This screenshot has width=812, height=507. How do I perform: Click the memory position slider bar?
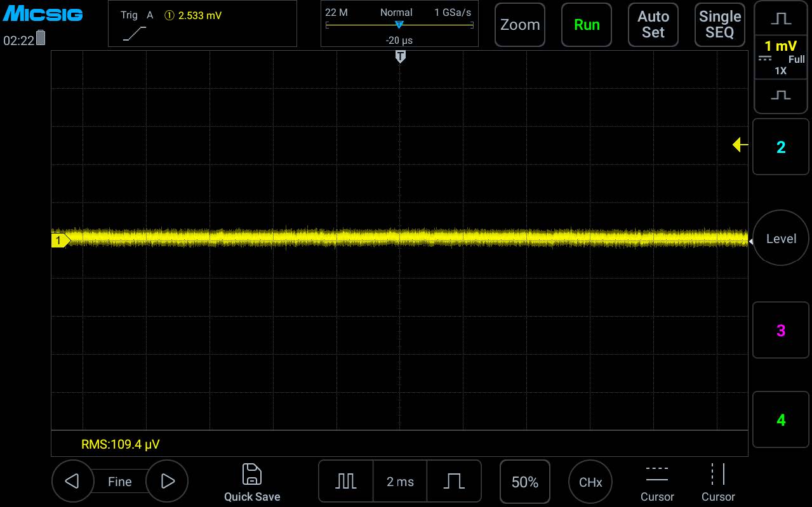[399, 25]
